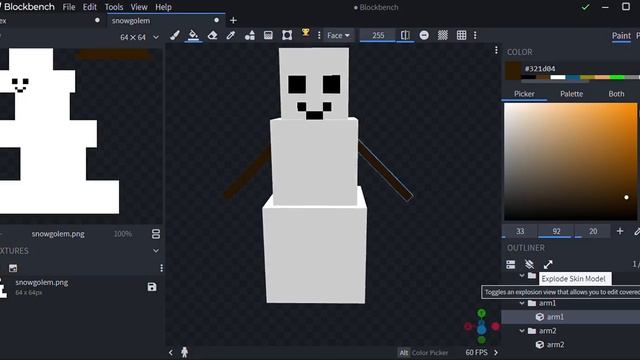Add a new project tab
The width and height of the screenshot is (640, 360).
pyautogui.click(x=233, y=20)
